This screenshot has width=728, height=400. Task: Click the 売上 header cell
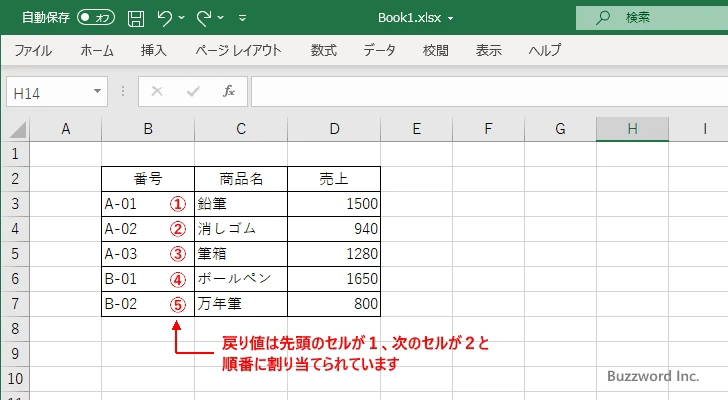point(334,179)
